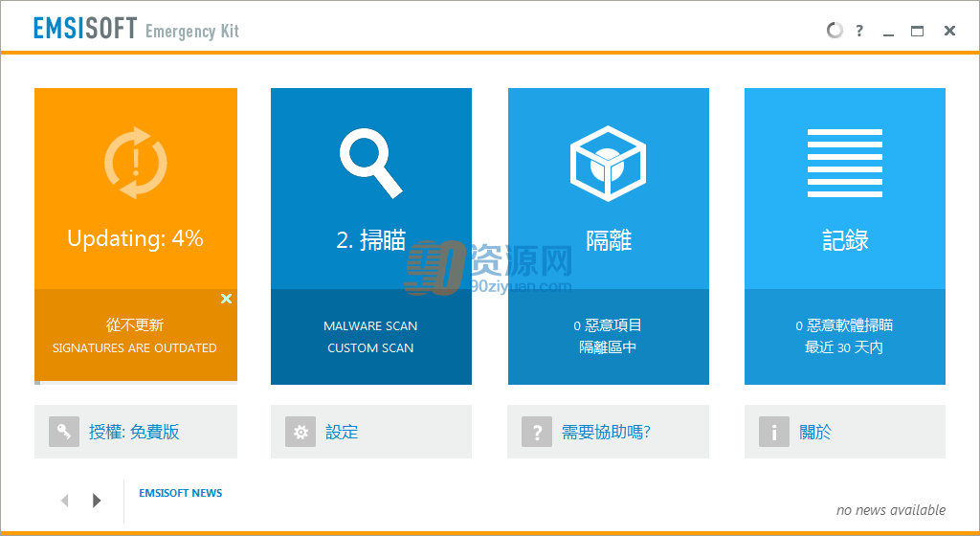Click the gear icon beside 設定
The width and height of the screenshot is (980, 536).
tap(301, 432)
